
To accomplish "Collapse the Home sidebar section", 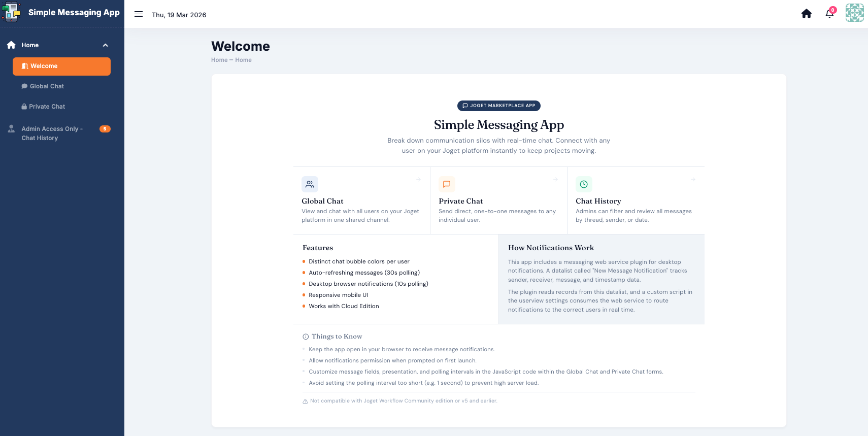I will (x=105, y=45).
